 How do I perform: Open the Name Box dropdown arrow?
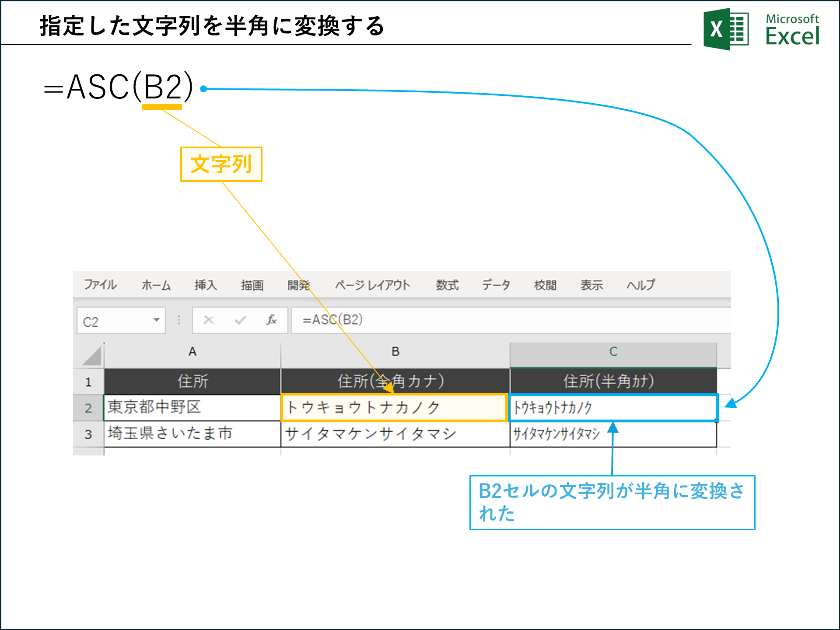click(x=157, y=321)
